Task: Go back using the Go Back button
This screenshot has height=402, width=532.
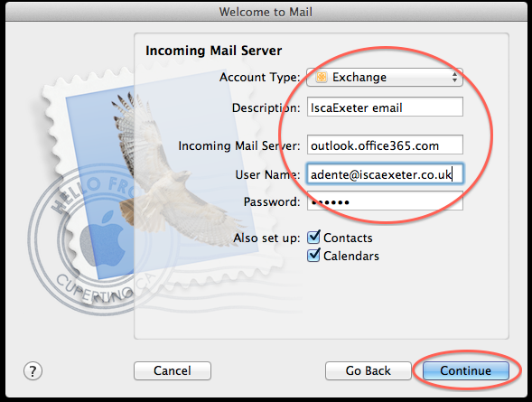Action: click(x=369, y=370)
